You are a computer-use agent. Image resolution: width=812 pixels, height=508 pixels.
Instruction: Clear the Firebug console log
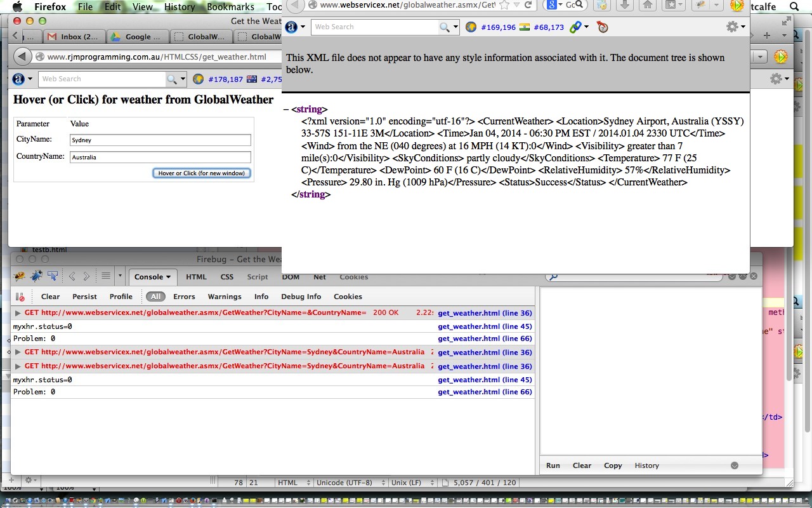tap(50, 297)
